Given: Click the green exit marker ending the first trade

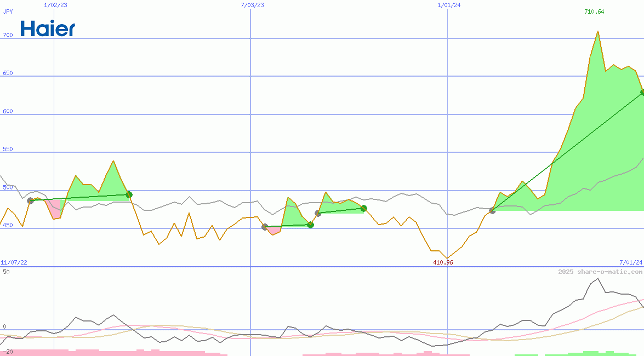Looking at the screenshot, I should coord(129,194).
